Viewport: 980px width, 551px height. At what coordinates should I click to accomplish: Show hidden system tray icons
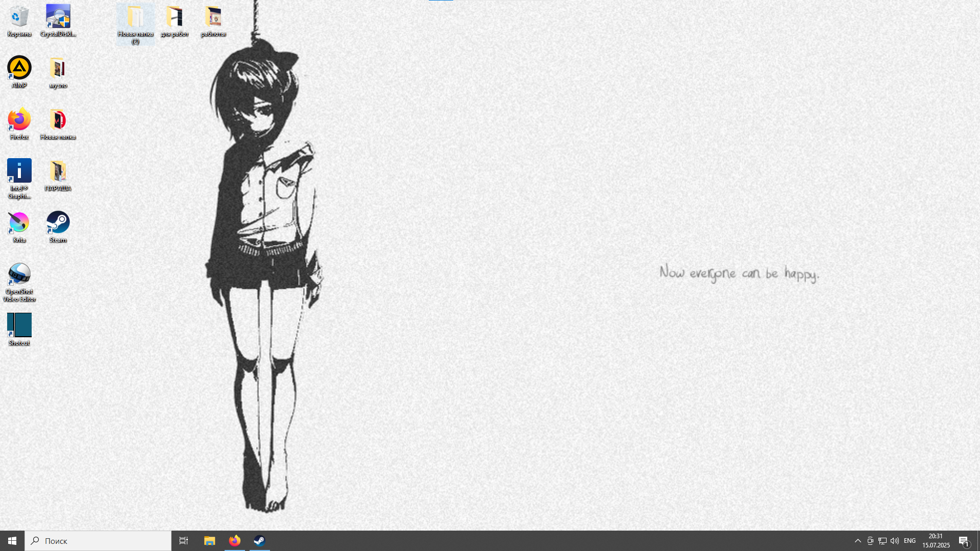click(858, 541)
